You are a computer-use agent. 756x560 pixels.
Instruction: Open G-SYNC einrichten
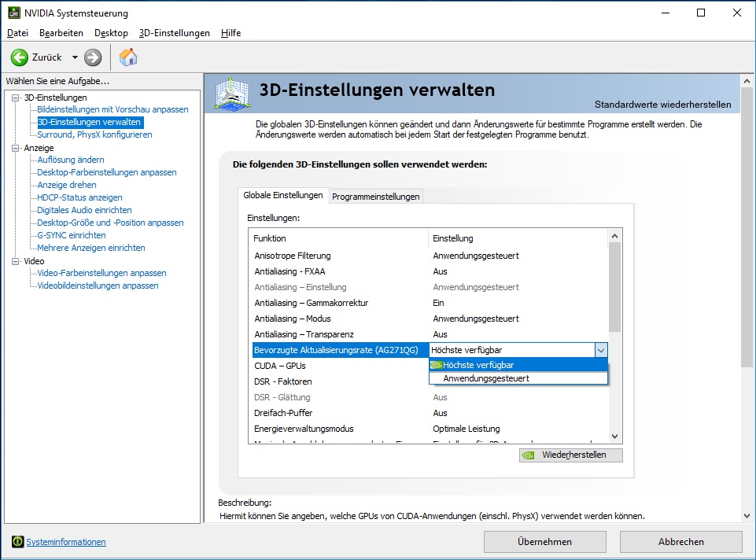72,234
